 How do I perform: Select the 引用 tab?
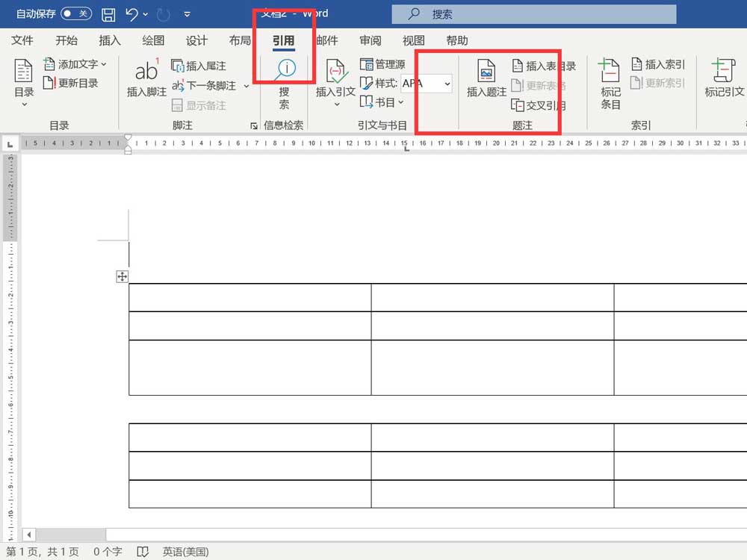(x=283, y=41)
